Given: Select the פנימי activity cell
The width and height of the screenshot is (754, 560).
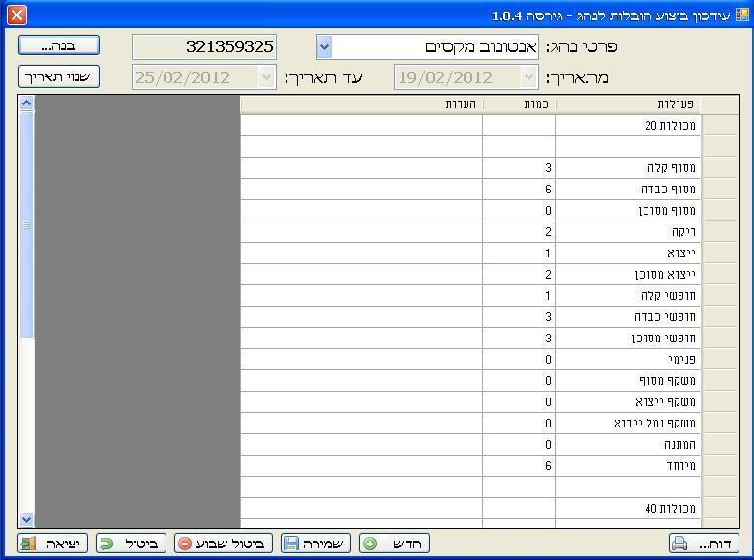Looking at the screenshot, I should point(627,360).
